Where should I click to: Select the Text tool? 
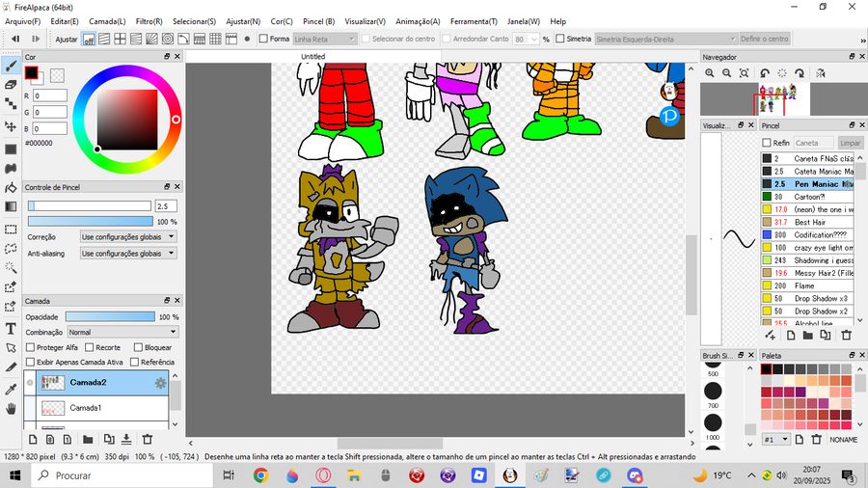point(11,329)
